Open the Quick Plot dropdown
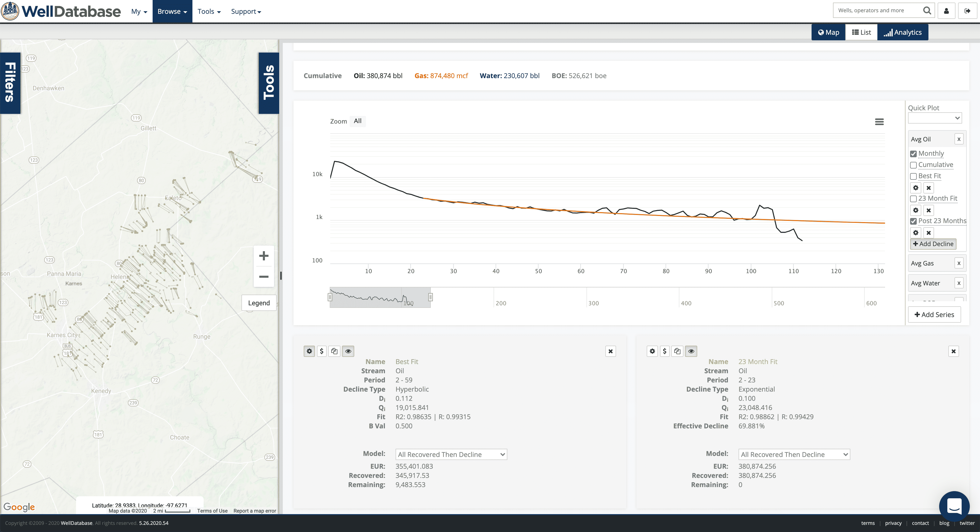Viewport: 980px width, 532px height. click(x=934, y=118)
